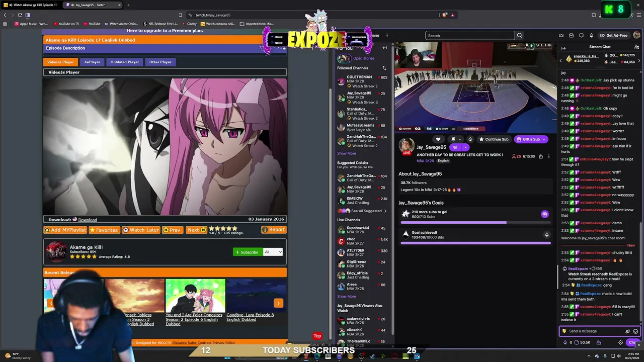The height and width of the screenshot is (362, 644).
Task: Open the COLETHEMAN followed channel
Action: click(x=362, y=81)
